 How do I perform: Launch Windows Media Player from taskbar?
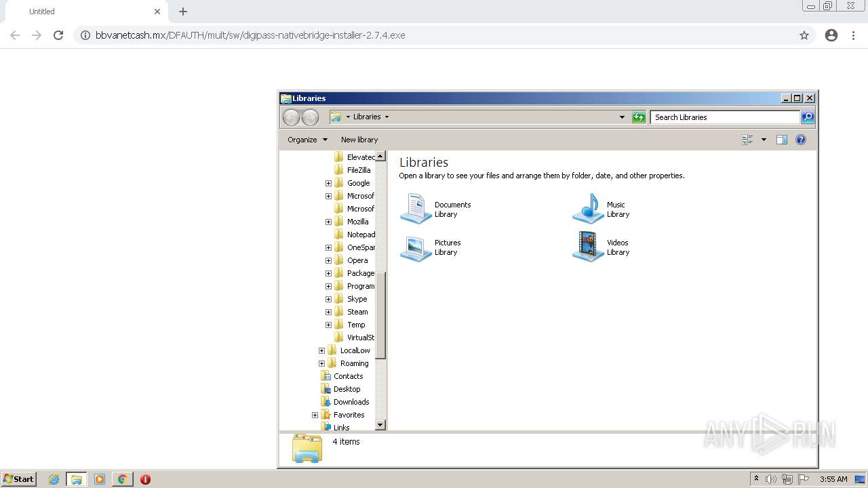(x=100, y=479)
